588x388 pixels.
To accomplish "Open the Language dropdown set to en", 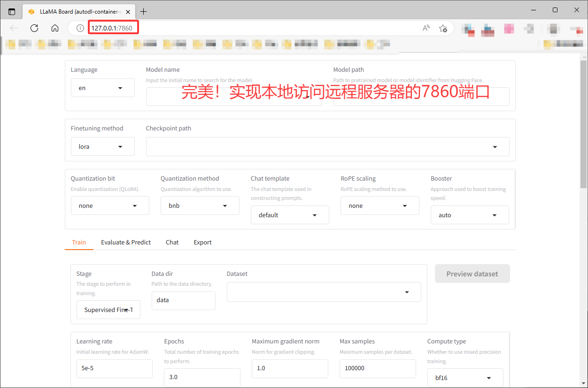I will click(x=102, y=88).
